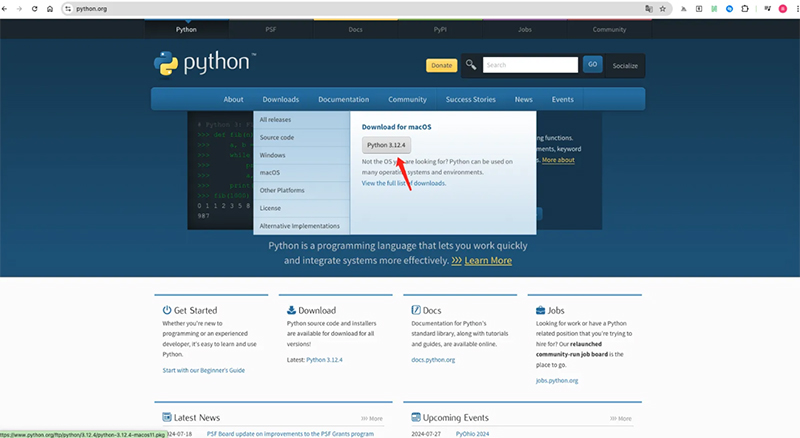This screenshot has width=800, height=438.
Task: Click the GO search button
Action: coord(592,65)
